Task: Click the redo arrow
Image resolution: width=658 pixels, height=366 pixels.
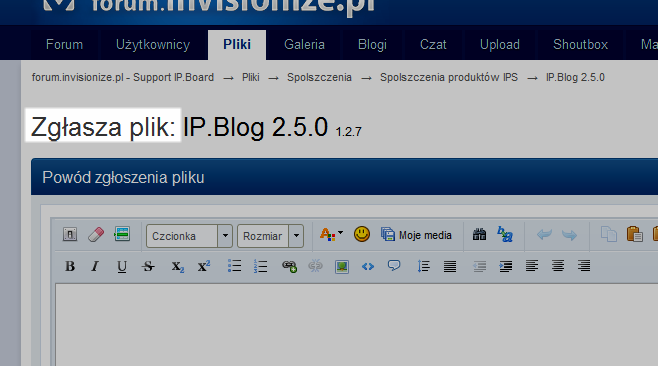Action: click(x=569, y=235)
